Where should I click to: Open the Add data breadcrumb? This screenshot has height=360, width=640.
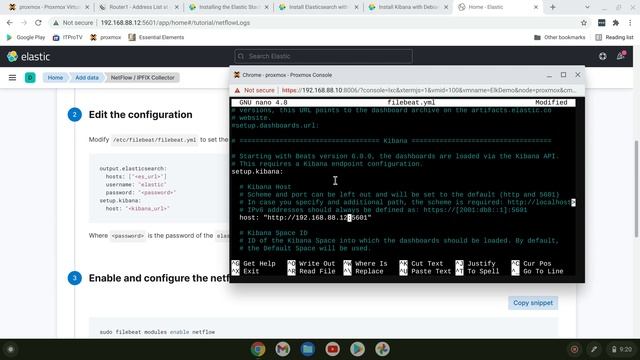point(87,78)
